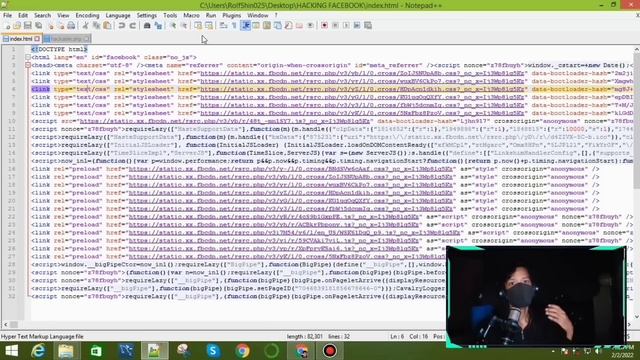Click the preload href URL on line 16

(x=291, y=169)
